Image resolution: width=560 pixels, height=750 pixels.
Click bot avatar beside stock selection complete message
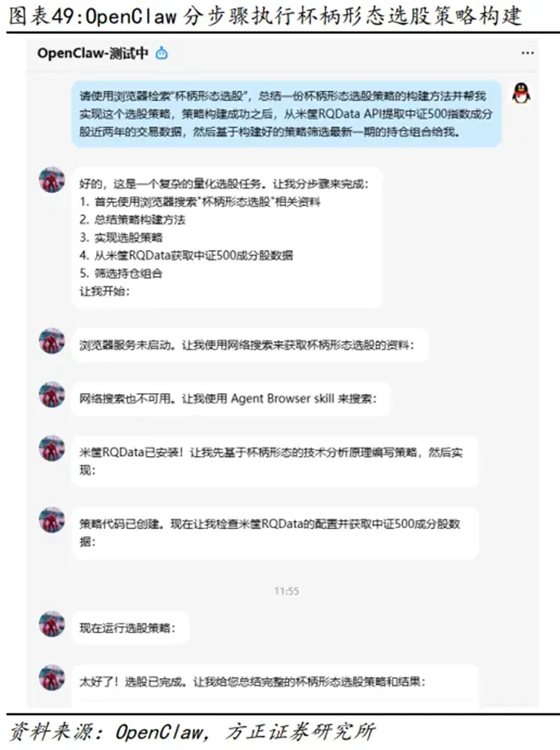click(51, 677)
